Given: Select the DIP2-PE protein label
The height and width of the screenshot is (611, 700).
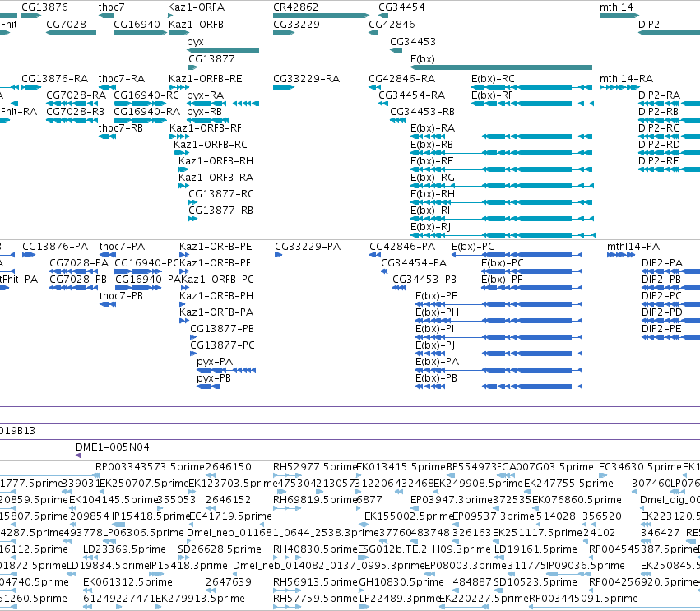Looking at the screenshot, I should [x=661, y=329].
